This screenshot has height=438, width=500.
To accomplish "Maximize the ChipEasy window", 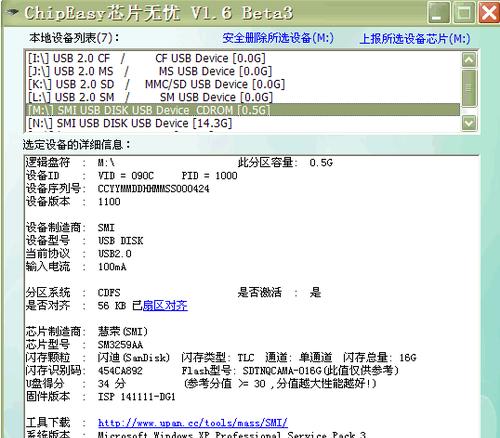I will click(464, 13).
